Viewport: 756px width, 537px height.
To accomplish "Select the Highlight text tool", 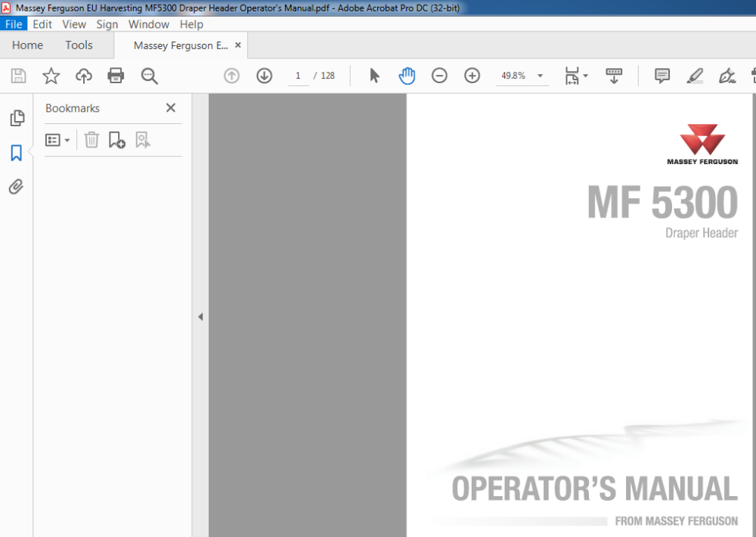I will click(x=695, y=76).
